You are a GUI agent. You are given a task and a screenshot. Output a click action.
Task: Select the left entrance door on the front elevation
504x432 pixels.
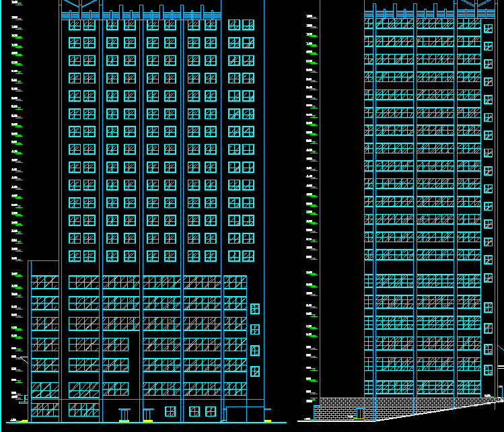pos(124,413)
